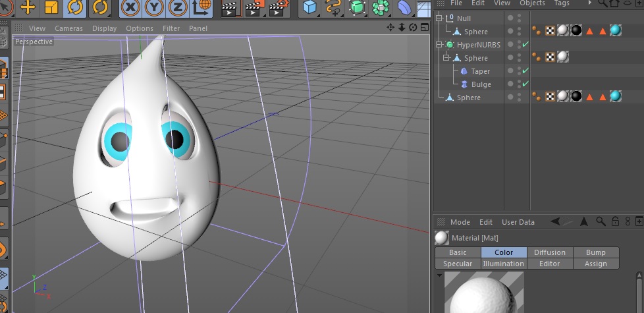Switch to material Specular tab
Viewport: 644px width, 313px height.
pyautogui.click(x=458, y=264)
